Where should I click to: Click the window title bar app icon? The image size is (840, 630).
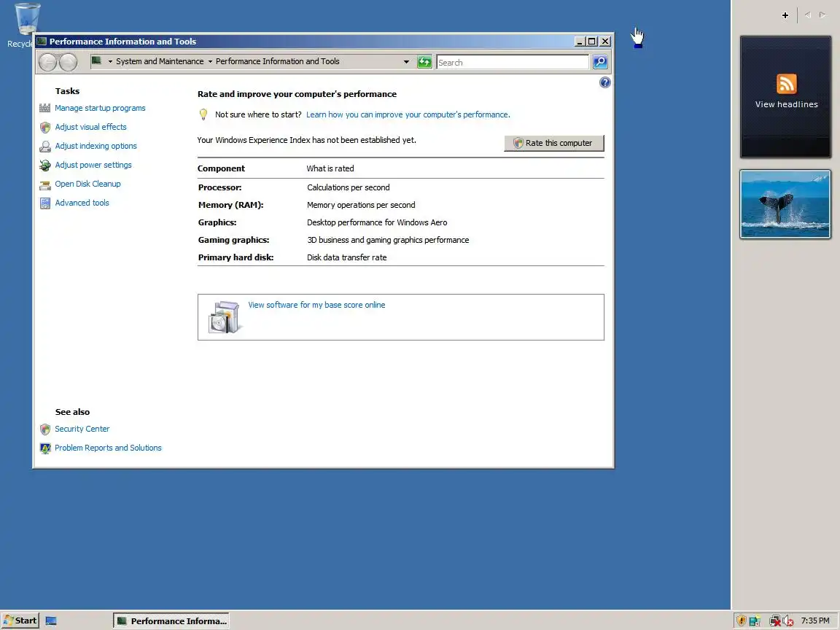(x=42, y=42)
